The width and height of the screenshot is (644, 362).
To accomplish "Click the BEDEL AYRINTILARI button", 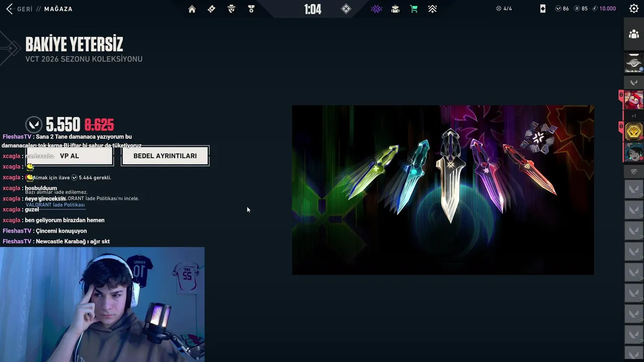I will 165,156.
